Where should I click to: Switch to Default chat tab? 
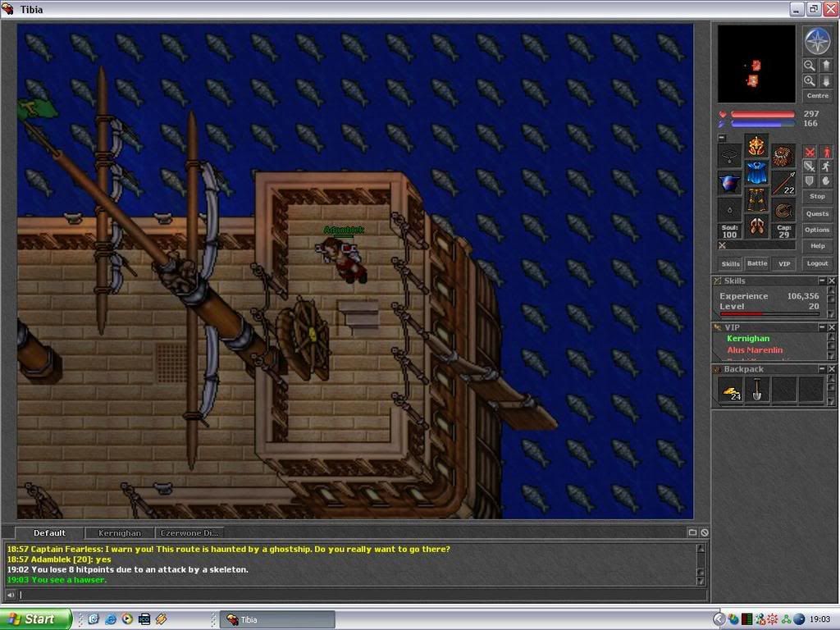pos(49,533)
